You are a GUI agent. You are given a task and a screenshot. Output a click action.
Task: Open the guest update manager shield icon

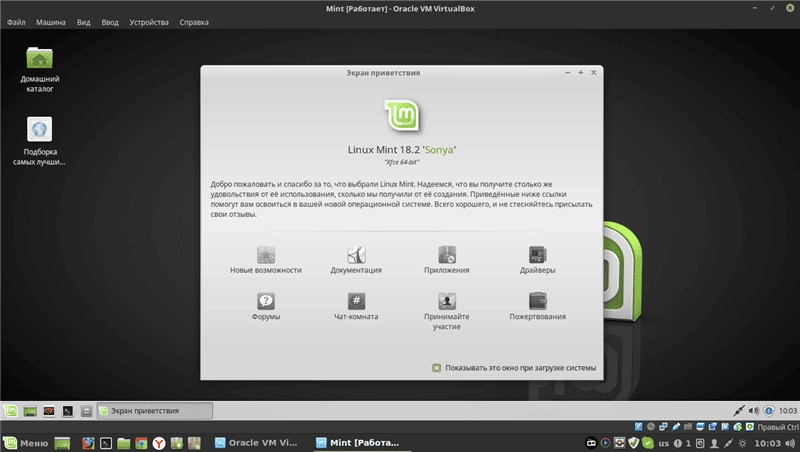point(769,411)
